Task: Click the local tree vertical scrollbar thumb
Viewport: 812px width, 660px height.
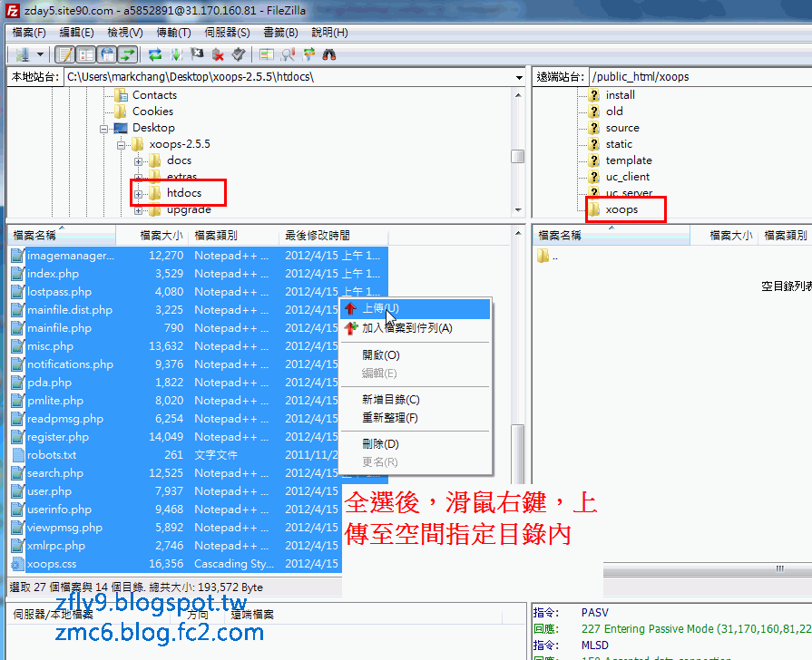Action: (x=517, y=156)
